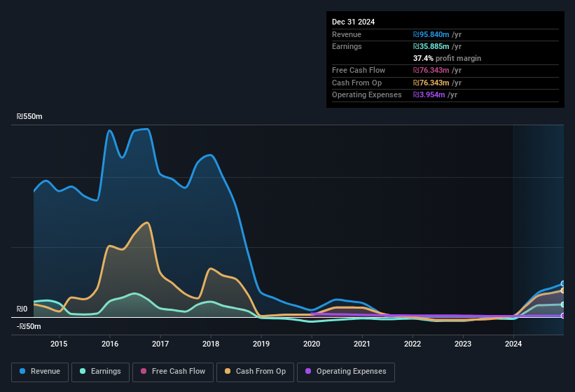Click the ₪95.840m revenue value
575x392 pixels.
[x=431, y=34]
